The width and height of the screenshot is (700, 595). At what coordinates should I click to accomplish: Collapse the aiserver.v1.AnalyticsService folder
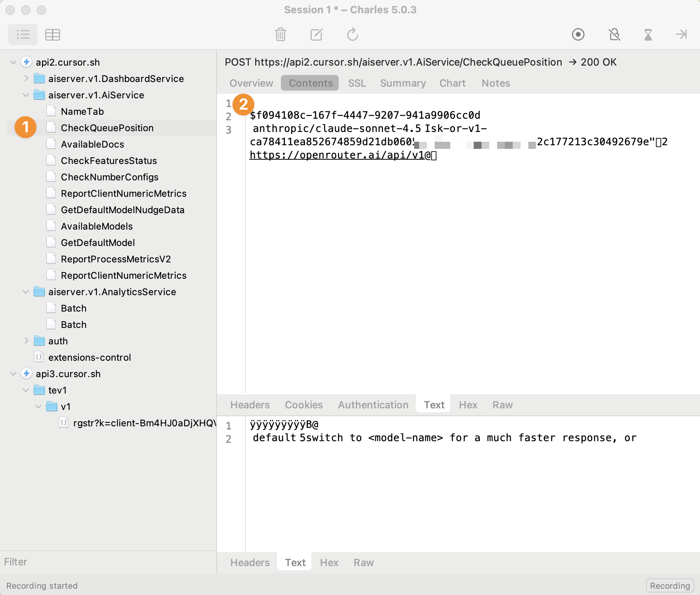pyautogui.click(x=26, y=292)
